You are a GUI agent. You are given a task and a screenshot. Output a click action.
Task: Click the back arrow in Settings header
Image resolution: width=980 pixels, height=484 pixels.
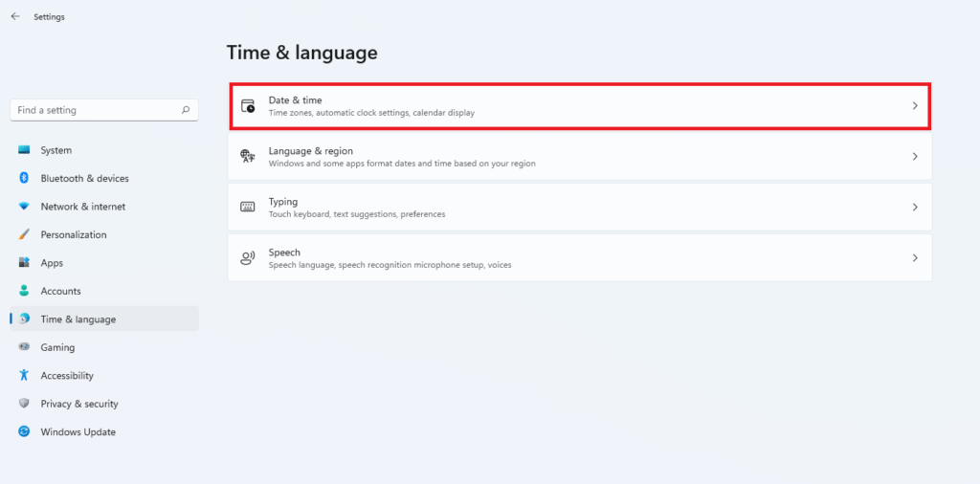(15, 16)
